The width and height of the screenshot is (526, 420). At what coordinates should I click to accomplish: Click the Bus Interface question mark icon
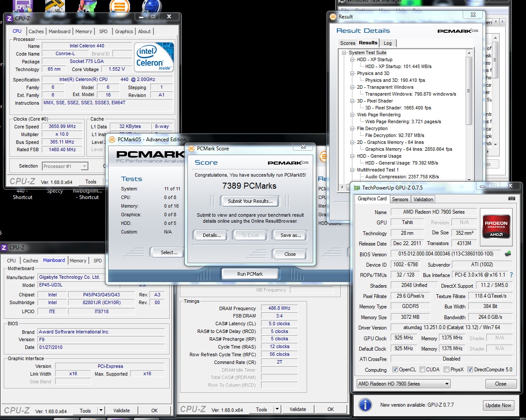tap(511, 275)
